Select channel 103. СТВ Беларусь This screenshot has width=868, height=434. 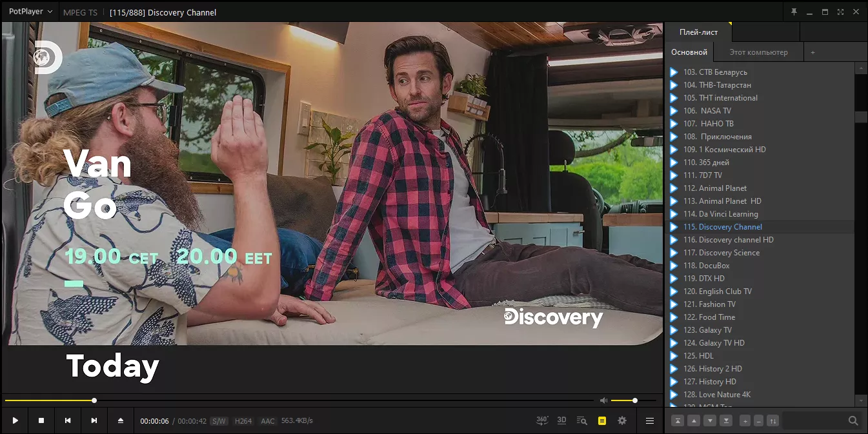[x=760, y=72]
